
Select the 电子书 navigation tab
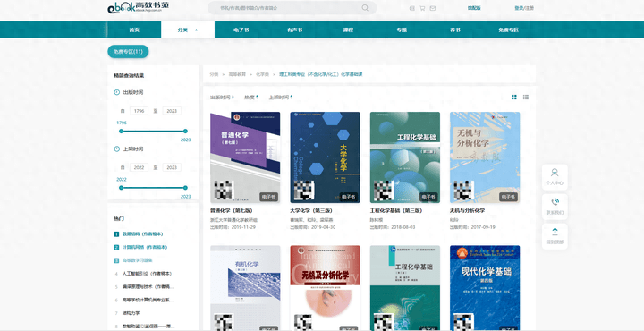pos(241,30)
